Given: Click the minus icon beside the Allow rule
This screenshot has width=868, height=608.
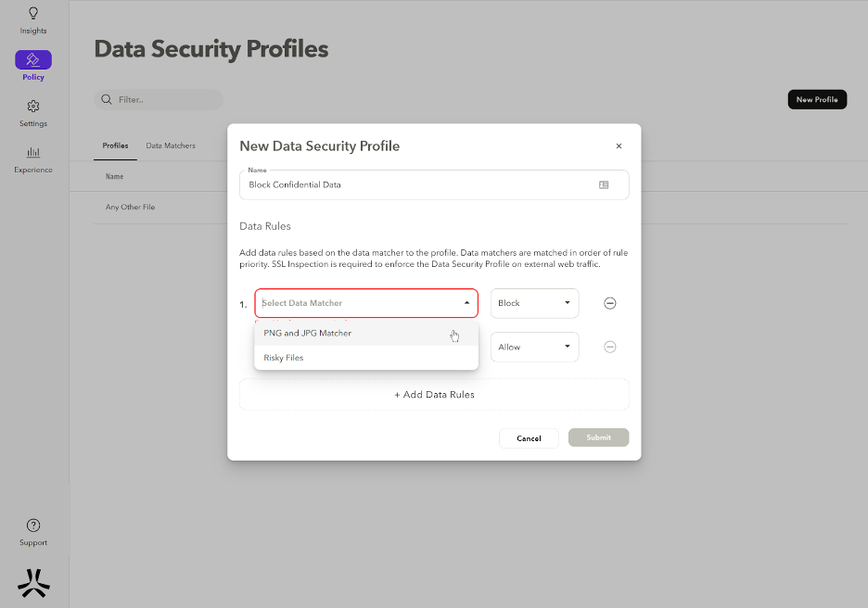Looking at the screenshot, I should (610, 347).
